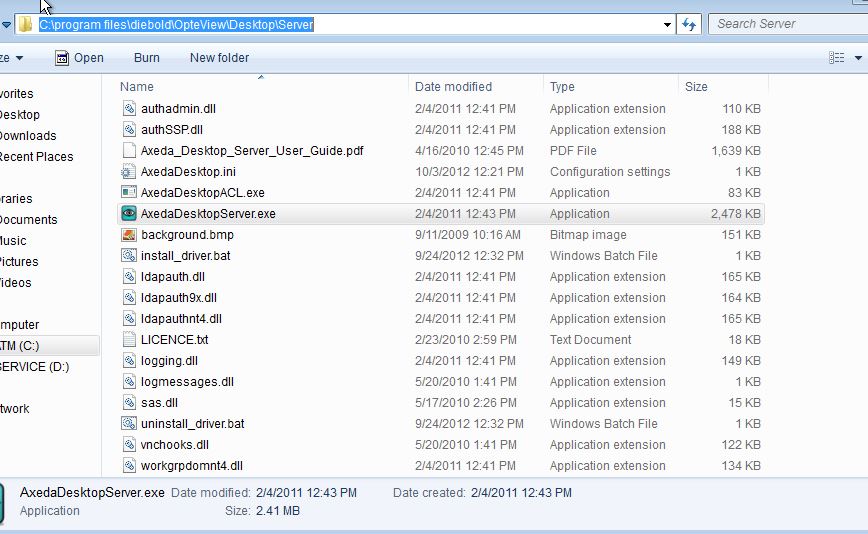Sort by the Name column header
Image resolution: width=868 pixels, height=534 pixels.
(x=137, y=86)
